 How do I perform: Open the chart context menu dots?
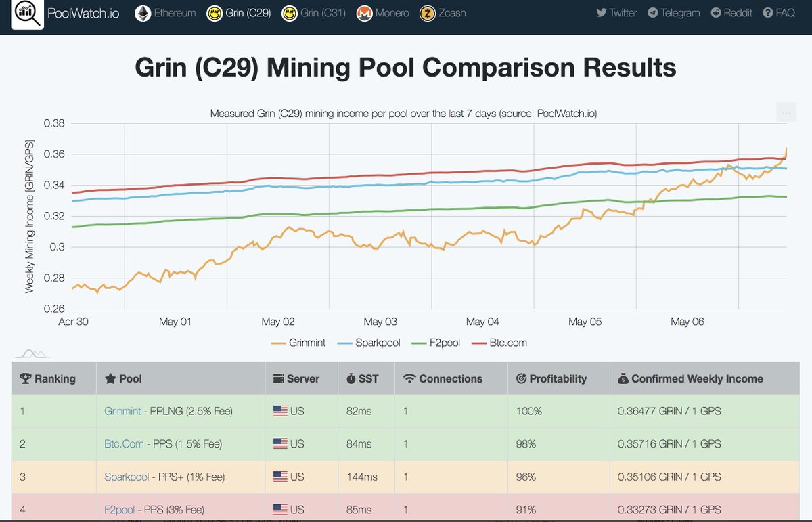tap(786, 112)
